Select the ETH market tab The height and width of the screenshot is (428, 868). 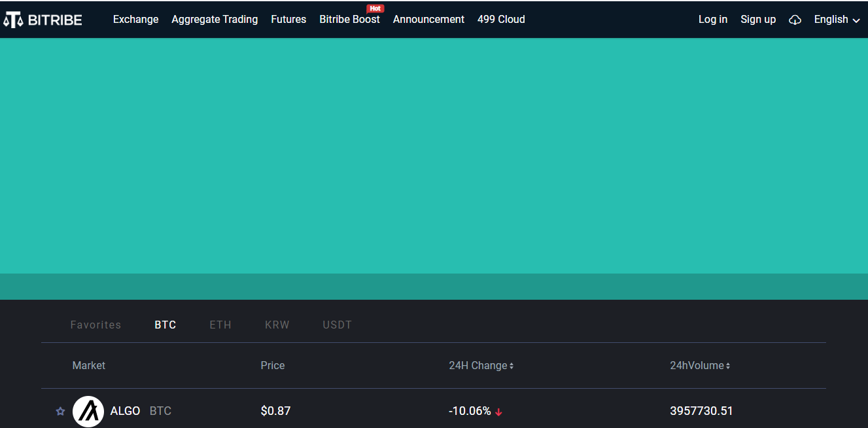pyautogui.click(x=220, y=325)
